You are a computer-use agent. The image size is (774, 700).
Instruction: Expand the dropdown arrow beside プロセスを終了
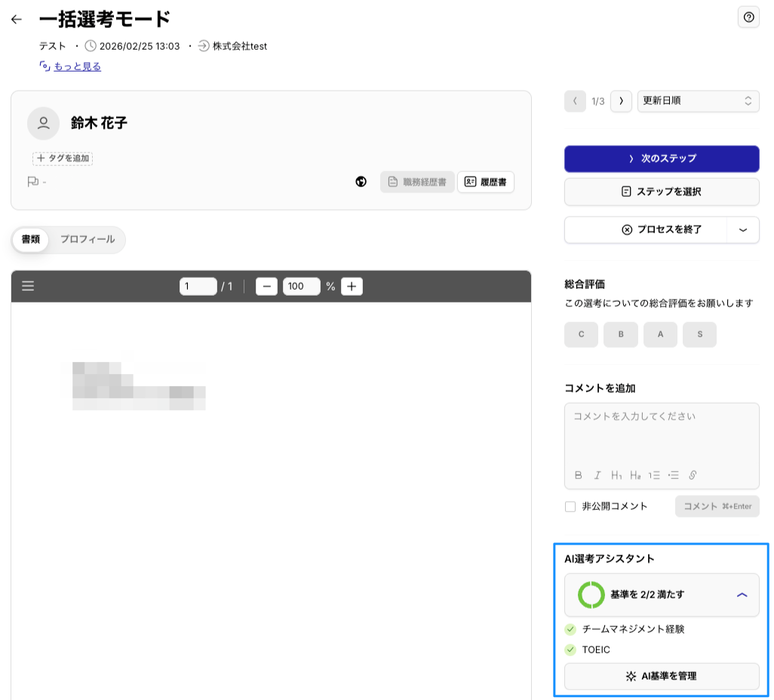[x=743, y=230]
